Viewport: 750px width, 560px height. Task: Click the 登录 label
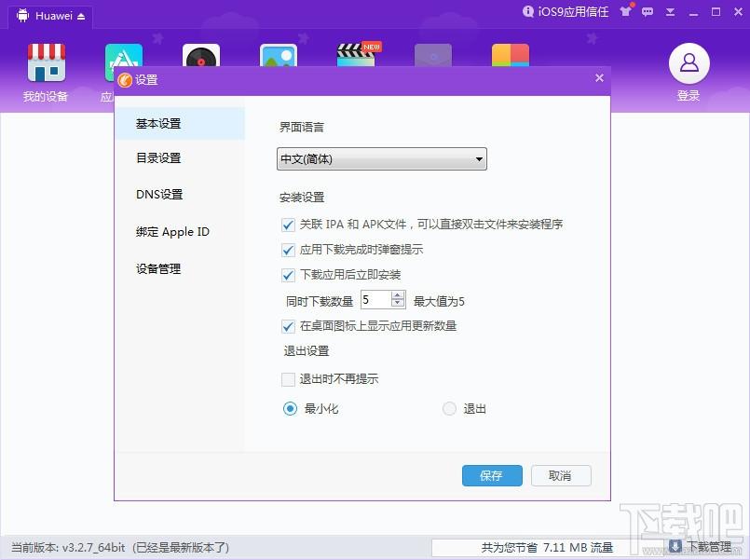[689, 96]
